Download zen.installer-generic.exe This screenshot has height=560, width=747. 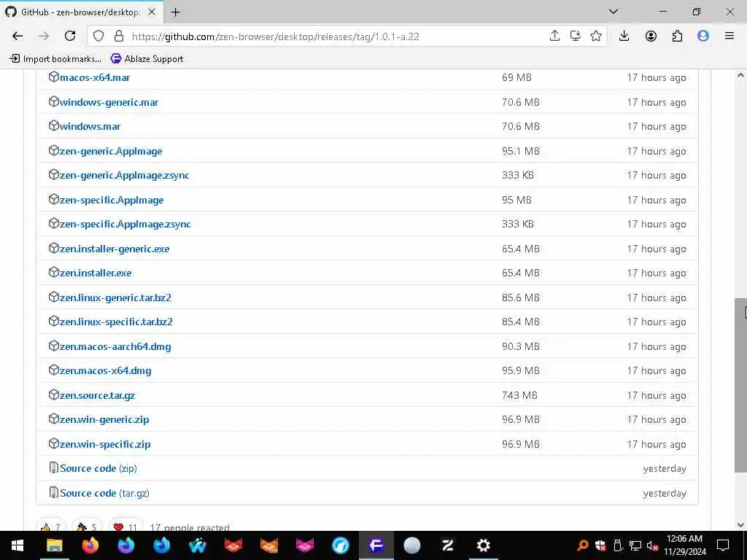click(115, 249)
